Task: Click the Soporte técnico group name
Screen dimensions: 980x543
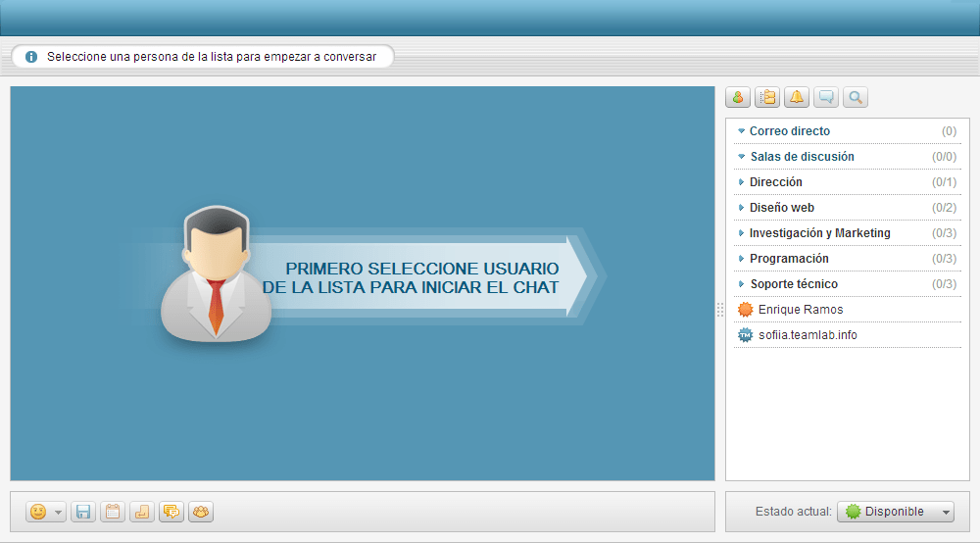Action: (794, 284)
